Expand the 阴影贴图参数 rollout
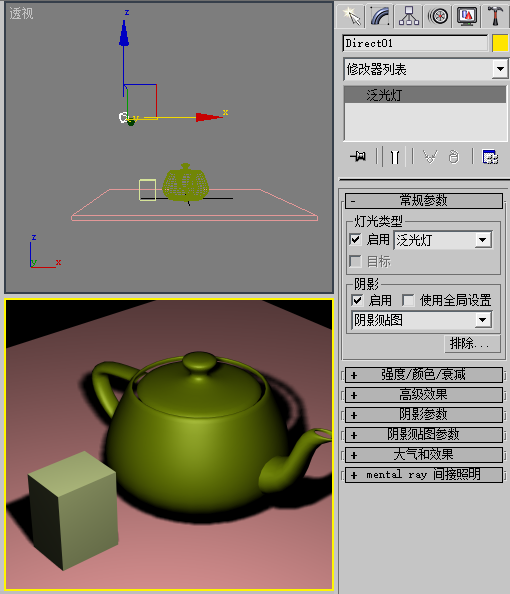The width and height of the screenshot is (510, 594). pos(424,435)
